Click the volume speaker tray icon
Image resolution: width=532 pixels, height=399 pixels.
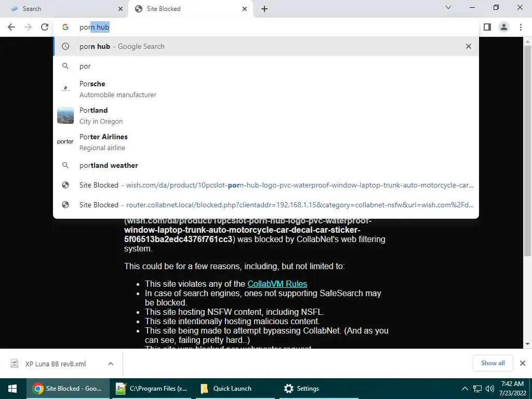pos(489,389)
